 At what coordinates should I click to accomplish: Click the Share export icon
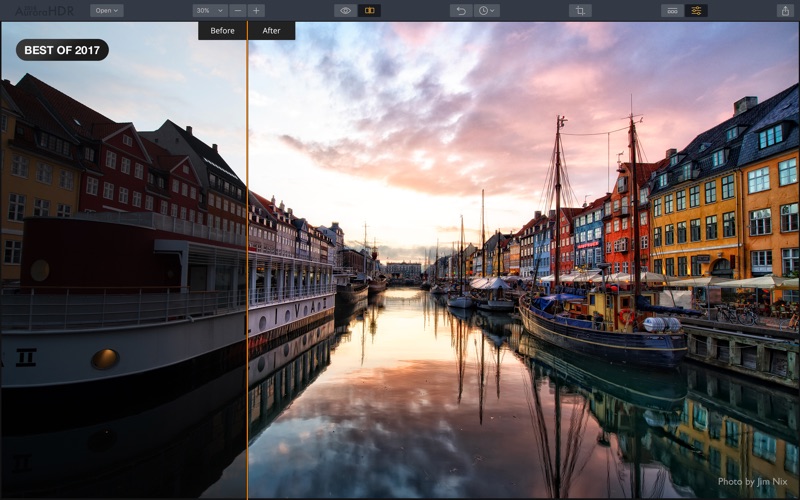coord(783,11)
